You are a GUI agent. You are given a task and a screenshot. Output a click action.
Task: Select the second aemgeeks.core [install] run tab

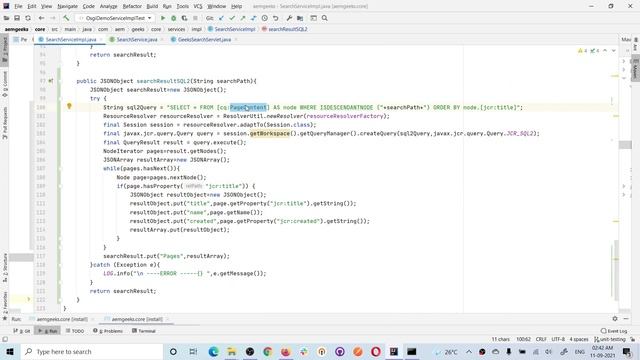[137, 319]
